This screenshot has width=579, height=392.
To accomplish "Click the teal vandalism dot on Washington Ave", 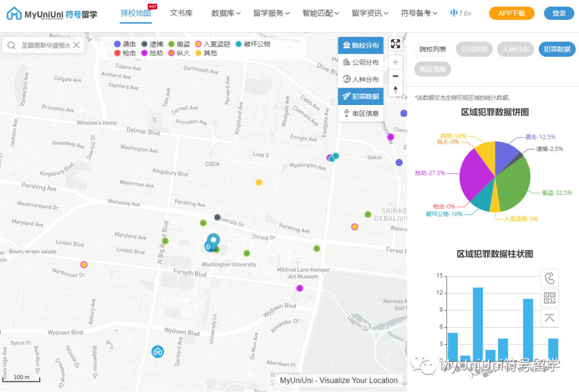I will point(335,156).
